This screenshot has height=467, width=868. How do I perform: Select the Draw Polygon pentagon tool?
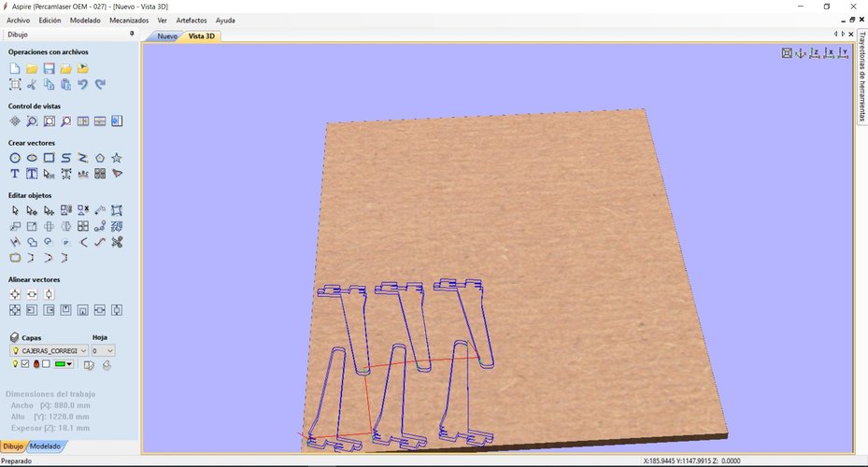(x=100, y=158)
